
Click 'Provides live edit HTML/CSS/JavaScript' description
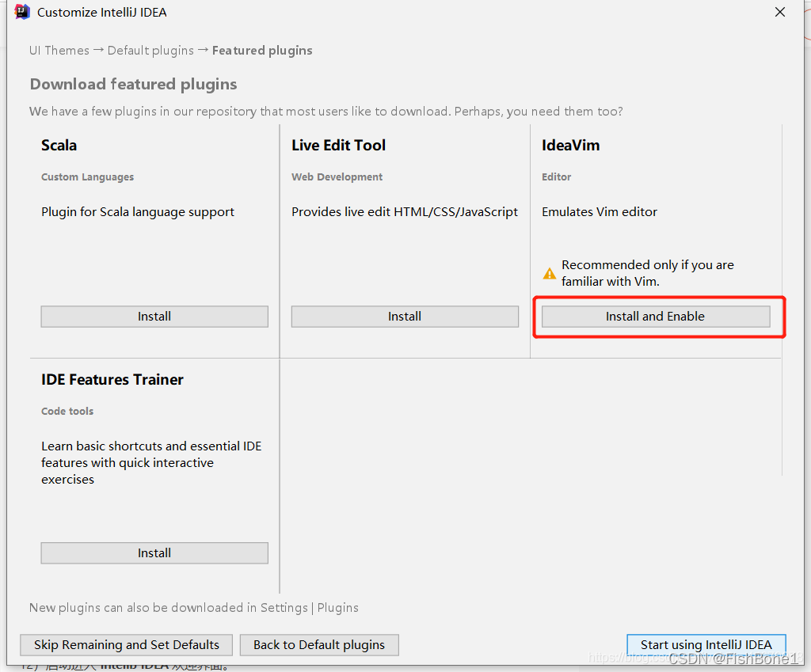(x=405, y=212)
